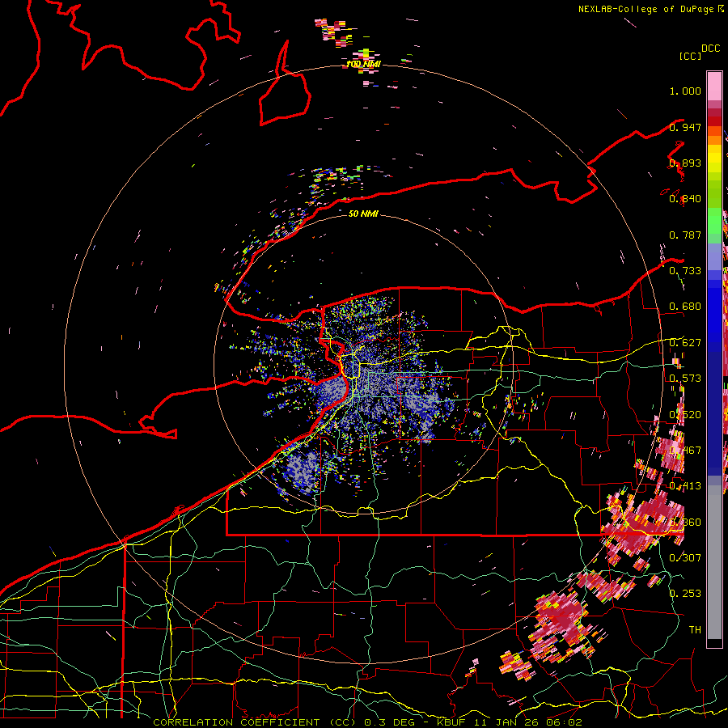Select the DCC product label

(710, 49)
